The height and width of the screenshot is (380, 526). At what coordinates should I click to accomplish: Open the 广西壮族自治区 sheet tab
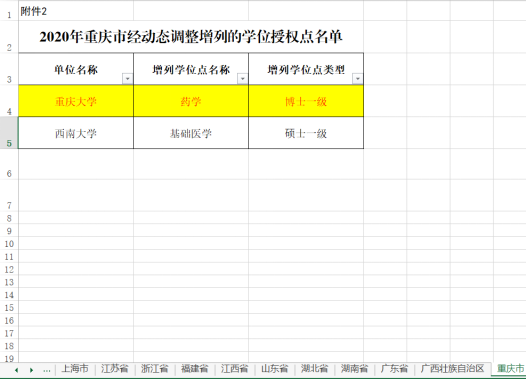[453, 369]
